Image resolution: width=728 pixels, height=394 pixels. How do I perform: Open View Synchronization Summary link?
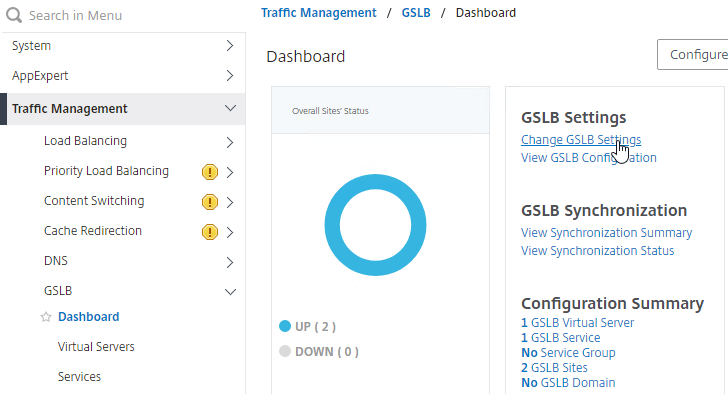606,233
